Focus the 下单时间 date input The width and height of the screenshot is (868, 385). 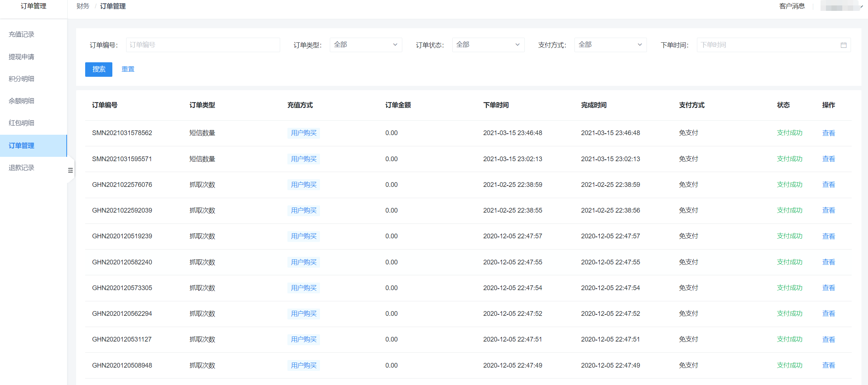pyautogui.click(x=774, y=45)
